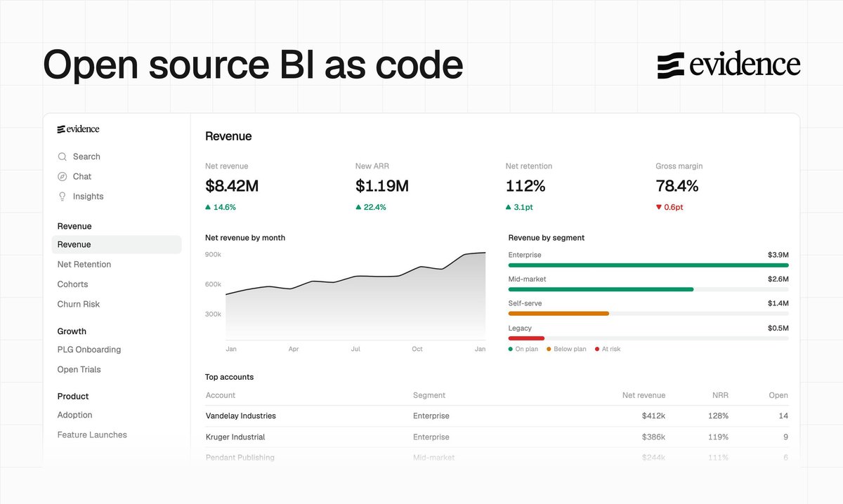Click the Search magnifier icon in sidebar
The width and height of the screenshot is (843, 504).
63,157
